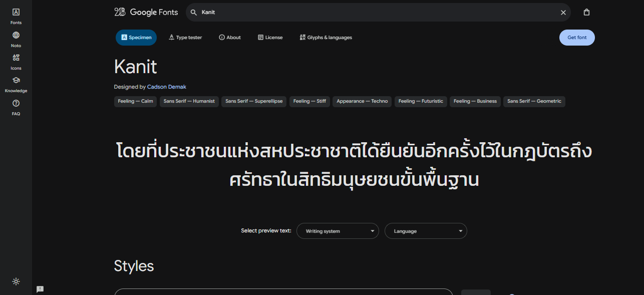
Task: Open the Icons section in the sidebar
Action: pyautogui.click(x=16, y=62)
